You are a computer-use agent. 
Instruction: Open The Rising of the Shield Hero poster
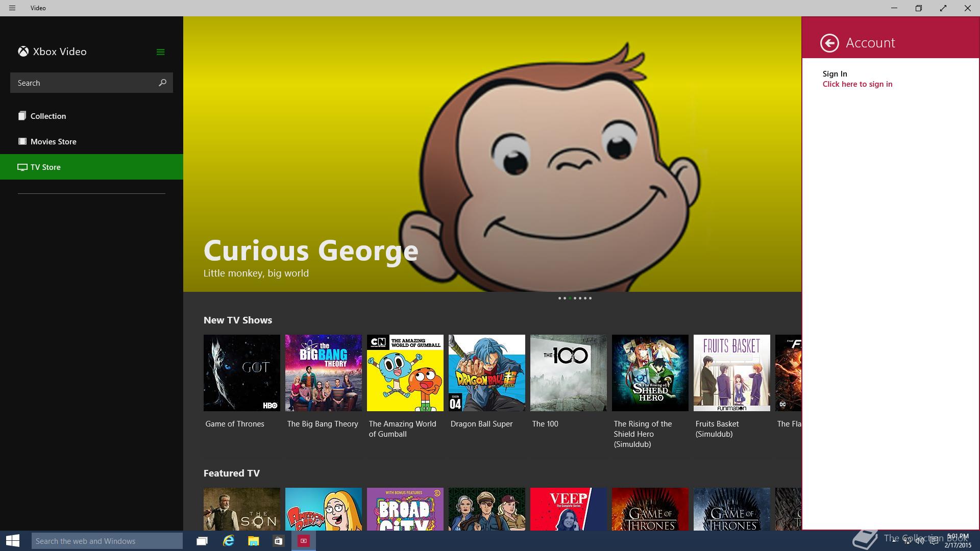tap(650, 373)
